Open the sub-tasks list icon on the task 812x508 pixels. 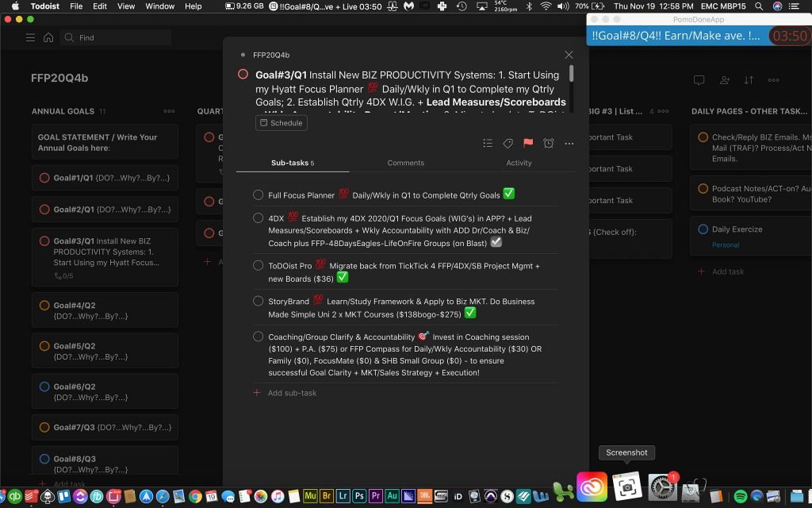[x=488, y=143]
